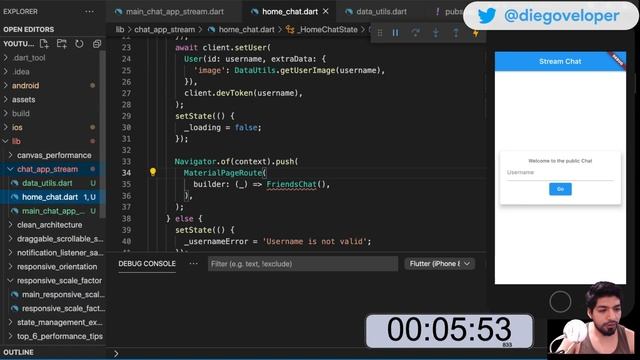640x360 pixels.
Task: Switch to data_utils.dart tab
Action: click(x=381, y=12)
